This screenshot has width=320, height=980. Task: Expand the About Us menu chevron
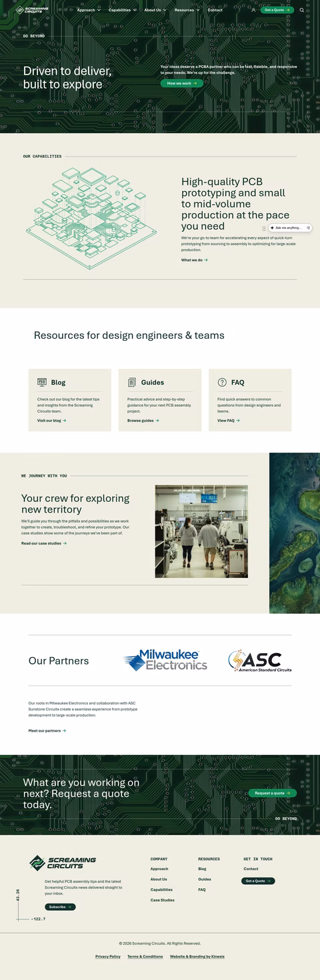pos(165,10)
